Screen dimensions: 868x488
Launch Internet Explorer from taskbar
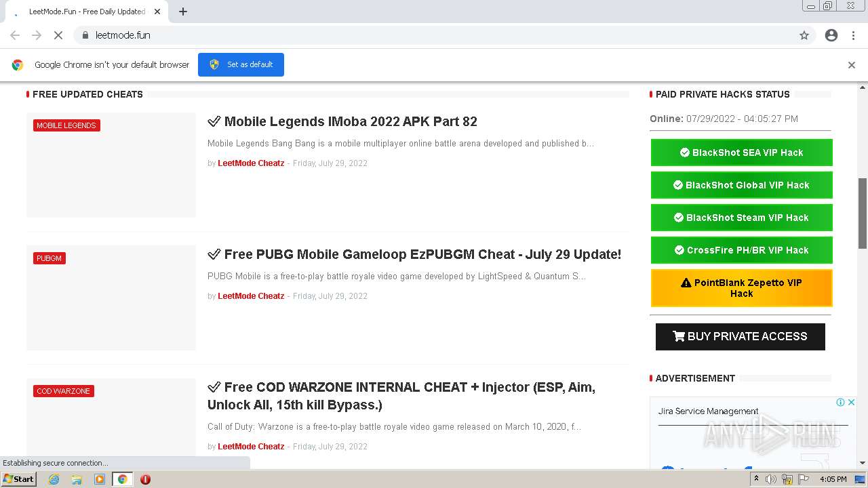54,479
